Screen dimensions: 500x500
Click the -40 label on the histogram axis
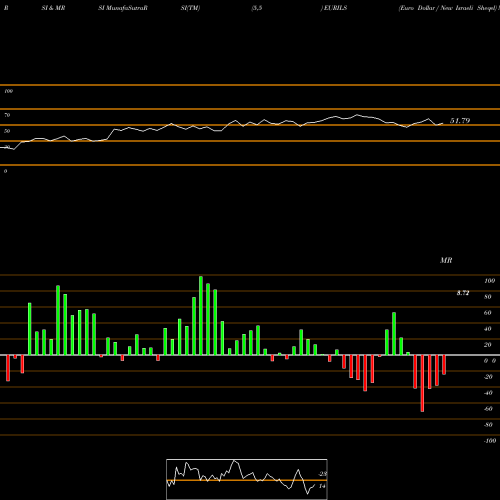tap(488, 393)
